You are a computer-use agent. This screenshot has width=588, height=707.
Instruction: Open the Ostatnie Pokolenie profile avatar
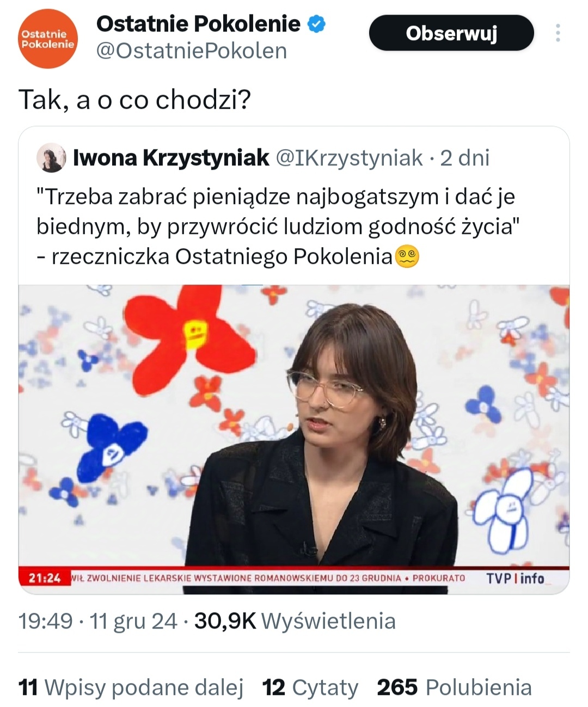[48, 40]
